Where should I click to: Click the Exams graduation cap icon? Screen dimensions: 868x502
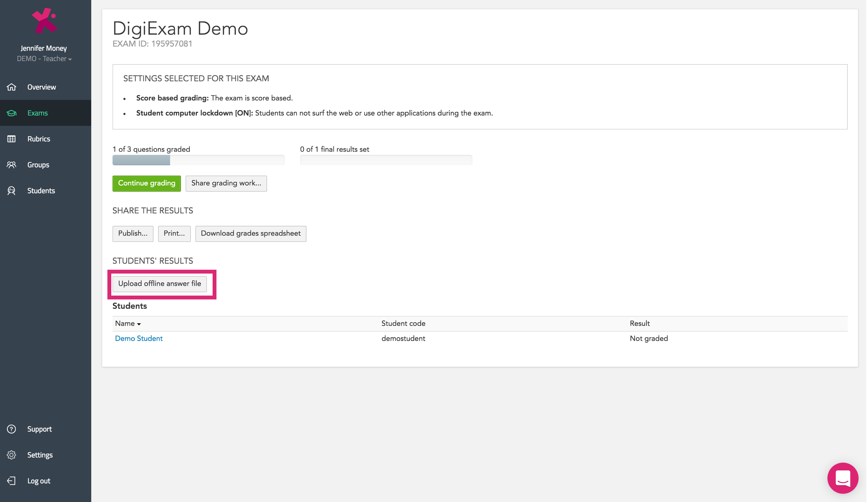[x=11, y=113]
